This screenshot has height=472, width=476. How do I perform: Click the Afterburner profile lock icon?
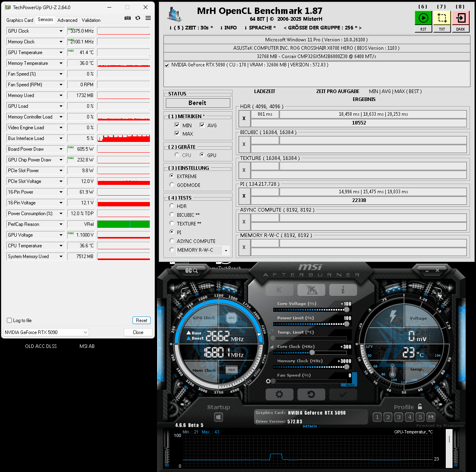pos(420,406)
